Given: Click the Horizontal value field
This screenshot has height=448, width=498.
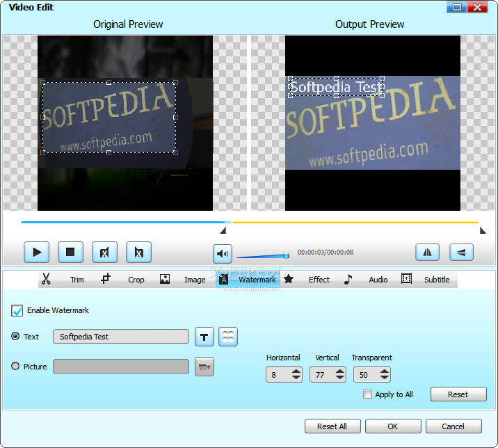Looking at the screenshot, I should point(278,375).
